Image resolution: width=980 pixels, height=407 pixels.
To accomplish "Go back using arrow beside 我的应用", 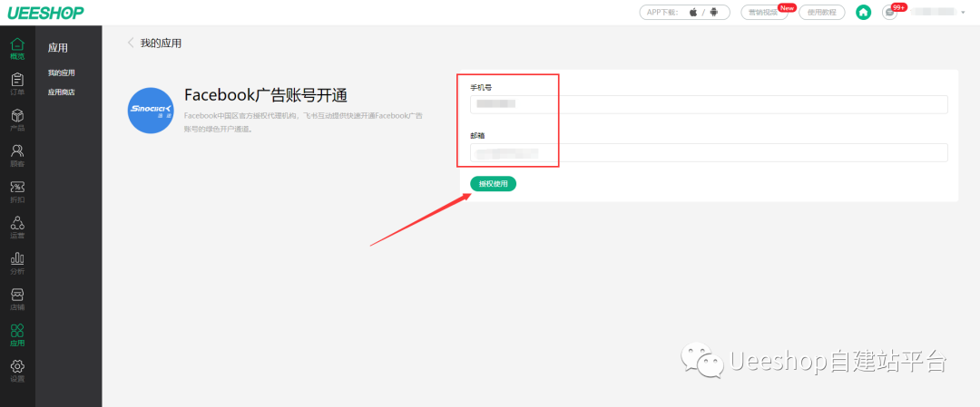I will 131,43.
